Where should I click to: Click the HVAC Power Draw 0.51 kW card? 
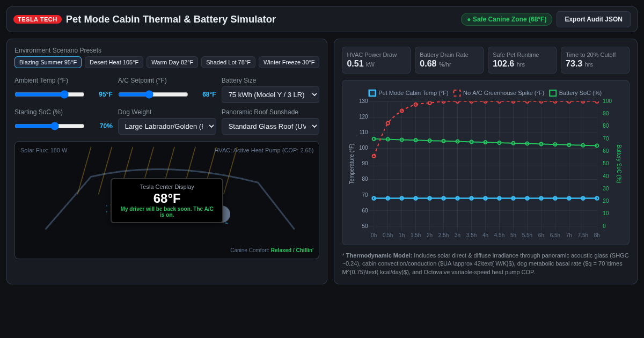376,60
